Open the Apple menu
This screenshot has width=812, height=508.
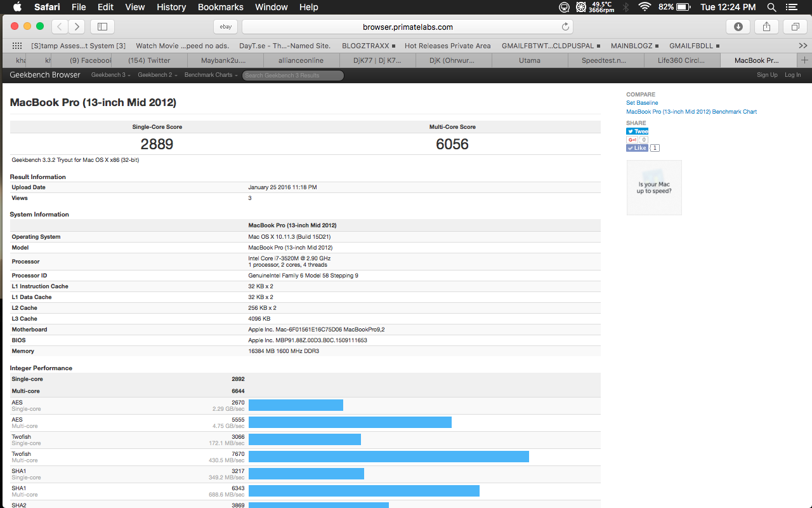[x=17, y=7]
